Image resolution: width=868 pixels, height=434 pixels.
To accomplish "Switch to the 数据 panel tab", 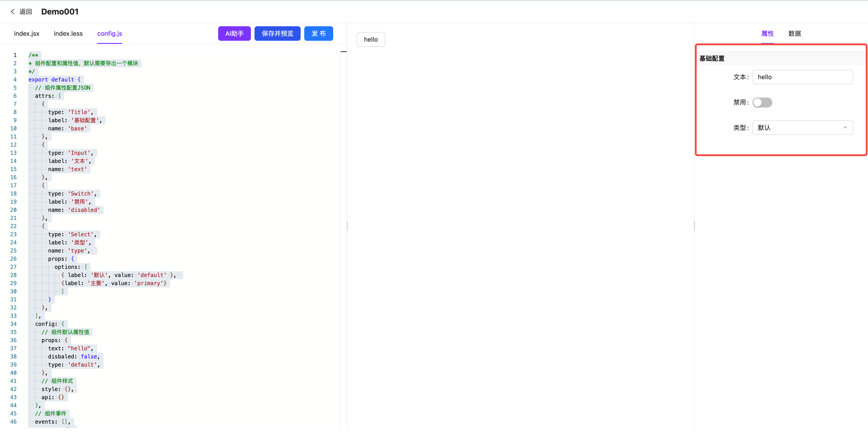I will pyautogui.click(x=794, y=33).
